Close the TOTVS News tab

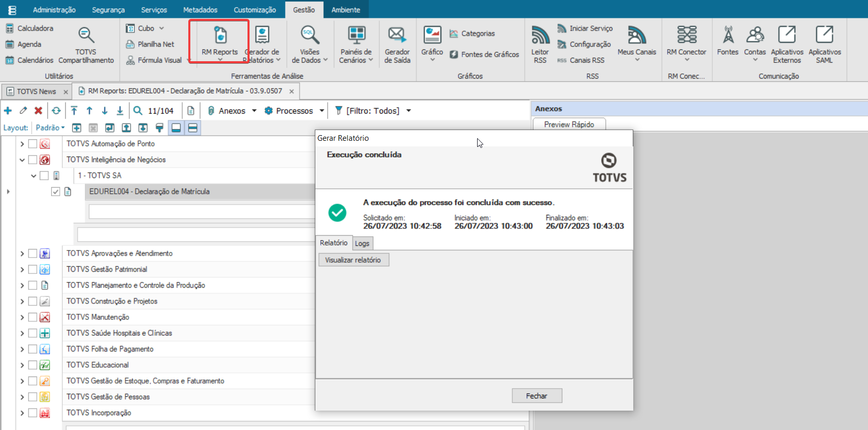[66, 92]
